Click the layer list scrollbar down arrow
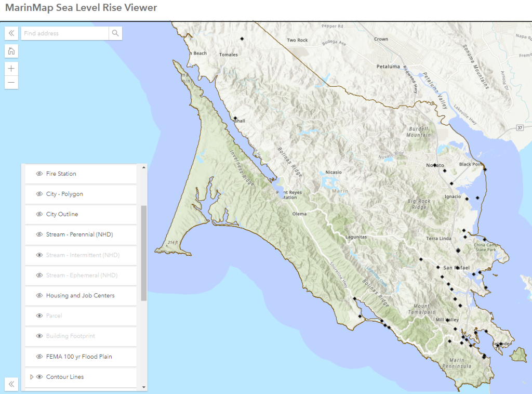 [x=143, y=387]
